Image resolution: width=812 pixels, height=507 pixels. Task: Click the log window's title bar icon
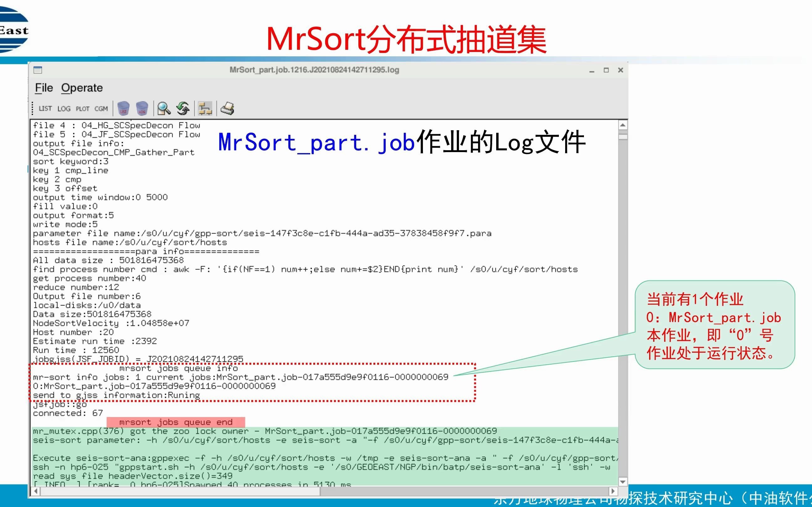pyautogui.click(x=38, y=70)
